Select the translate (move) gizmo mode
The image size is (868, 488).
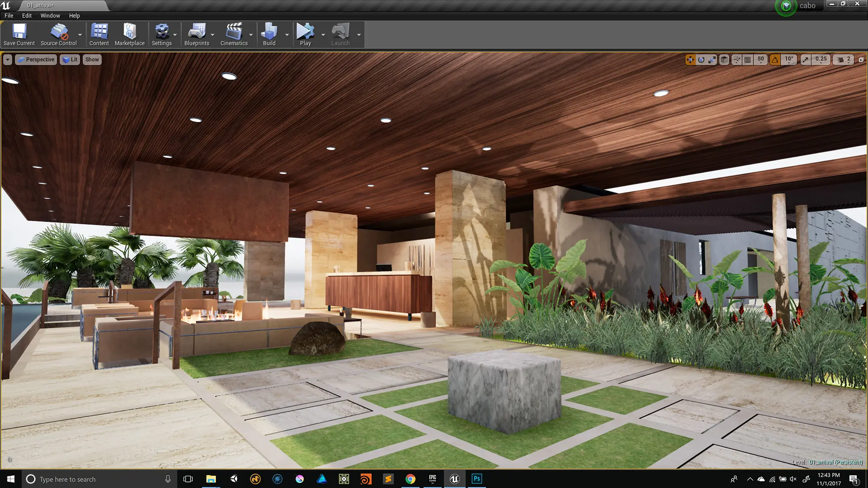(x=690, y=60)
